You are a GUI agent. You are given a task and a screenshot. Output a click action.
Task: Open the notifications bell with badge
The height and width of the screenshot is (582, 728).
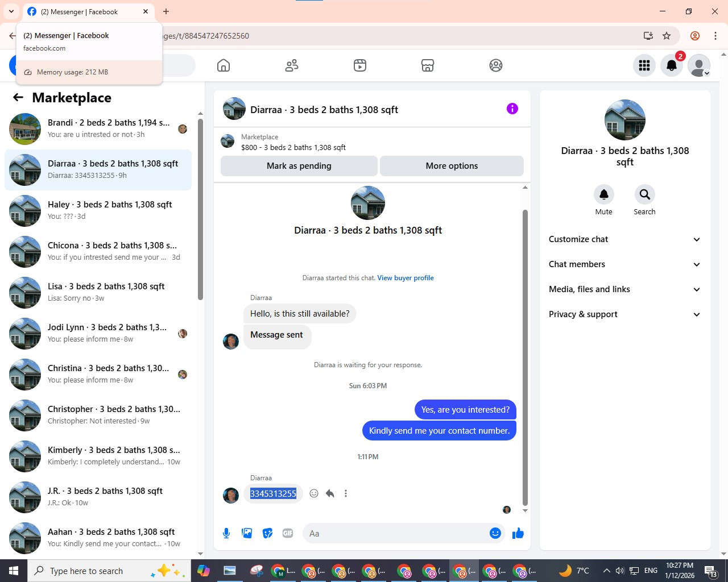tap(672, 65)
